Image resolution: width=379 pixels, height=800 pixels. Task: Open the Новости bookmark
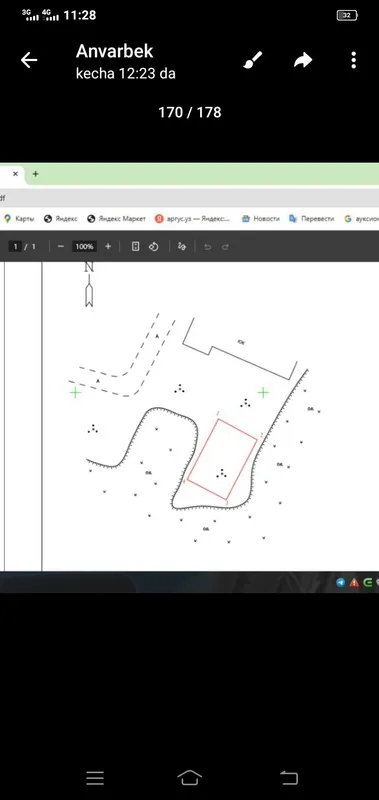click(x=261, y=218)
